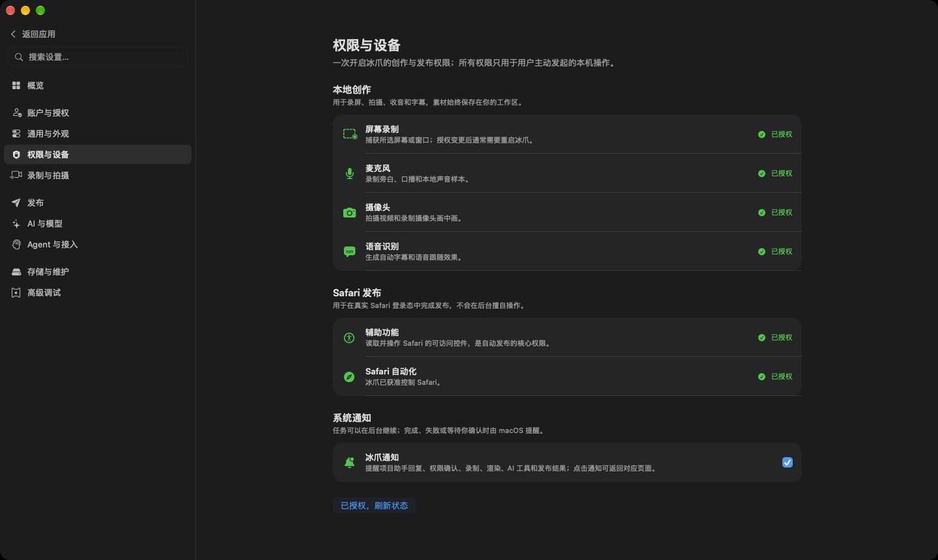Uncheck the 冰爪通知 checkbox
Screen dimensions: 938x560
pos(788,462)
